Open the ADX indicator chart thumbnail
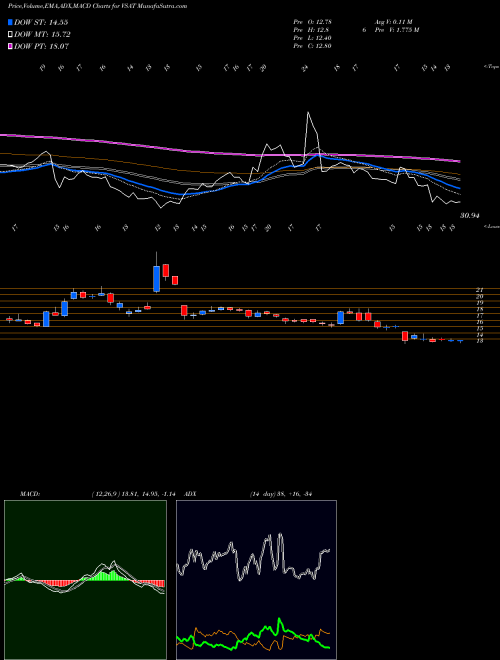The width and height of the screenshot is (500, 660). click(256, 580)
